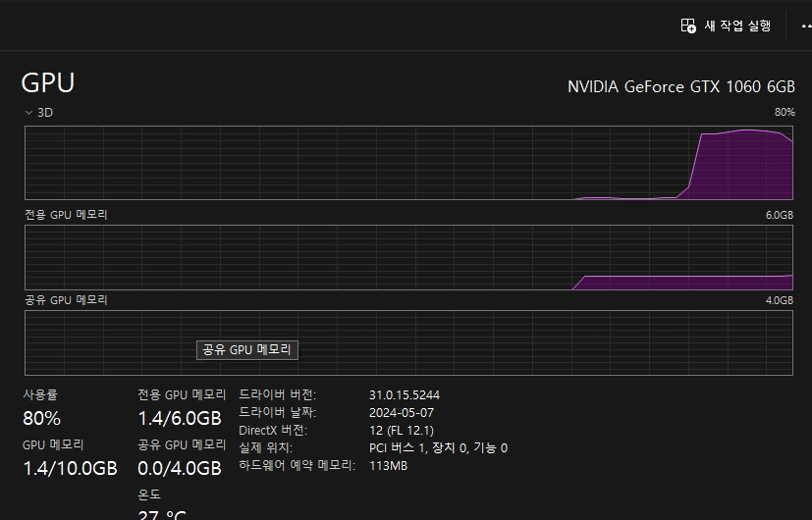Expand the 3D engine dropdown chevron

click(x=29, y=112)
